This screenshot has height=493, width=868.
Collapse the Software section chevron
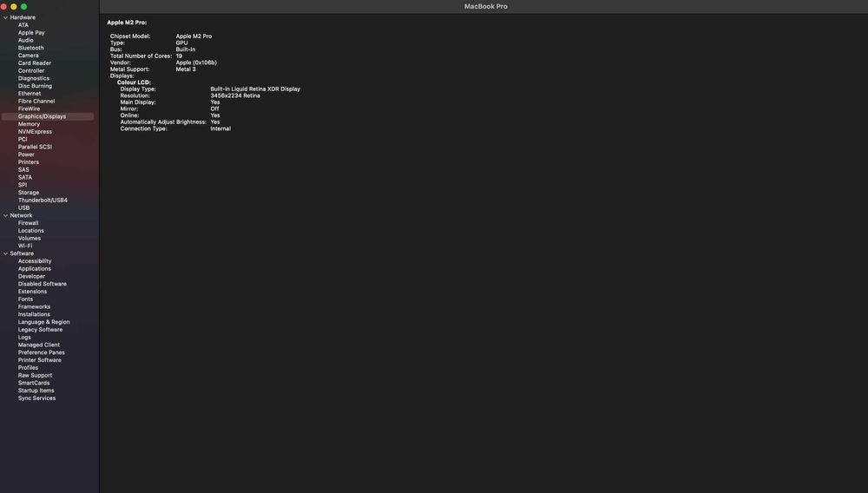point(5,254)
